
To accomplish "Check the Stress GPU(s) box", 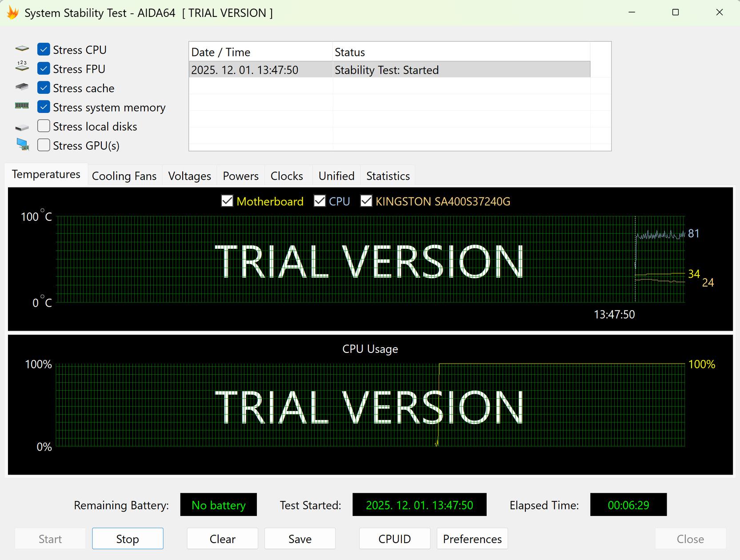I will [x=44, y=145].
